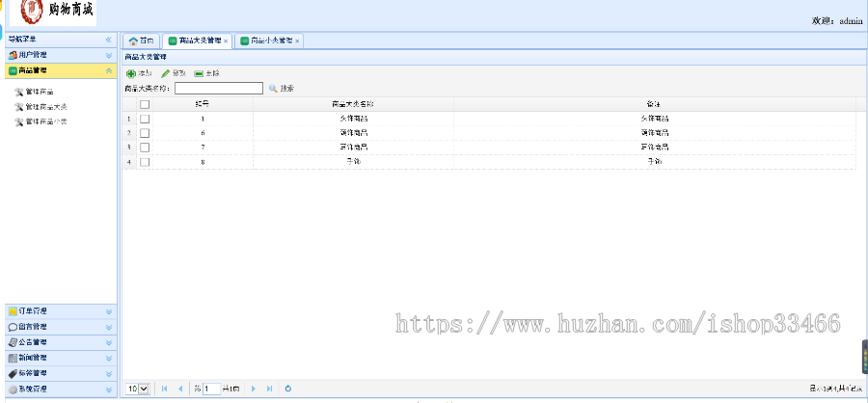Expand the 系统管理 section chevron
The image size is (868, 403).
click(x=108, y=390)
